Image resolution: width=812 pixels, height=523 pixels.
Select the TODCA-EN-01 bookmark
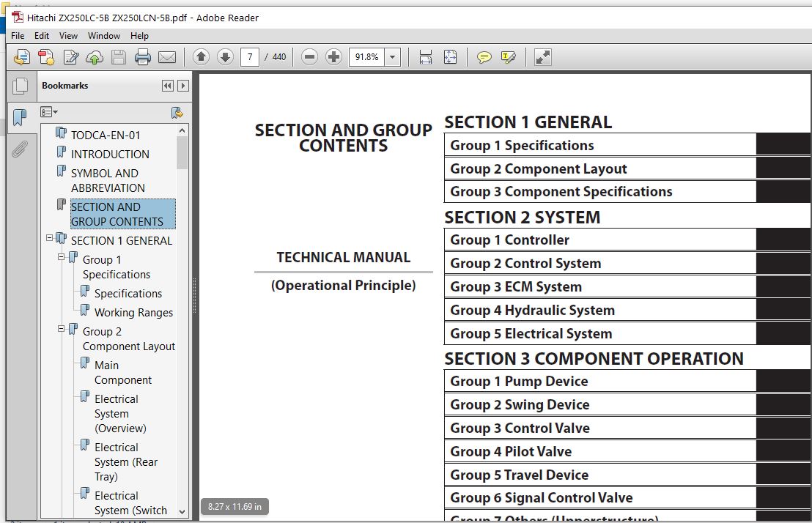tap(106, 136)
